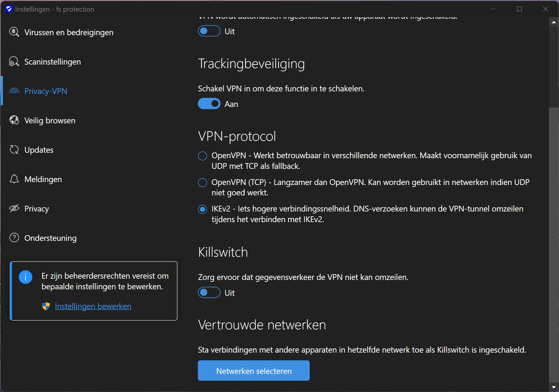The height and width of the screenshot is (392, 559).
Task: Click the Veilig browsen globe icon
Action: [x=14, y=120]
